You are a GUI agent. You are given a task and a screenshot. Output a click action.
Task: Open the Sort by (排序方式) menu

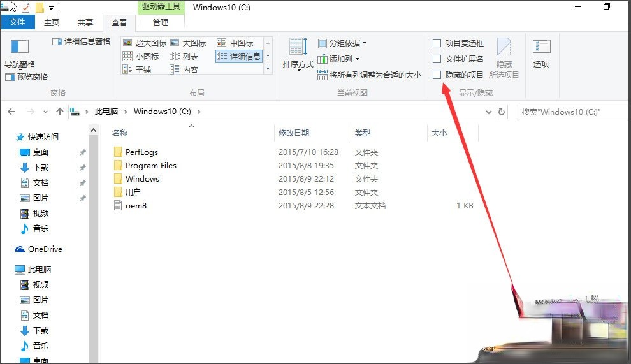coord(298,55)
